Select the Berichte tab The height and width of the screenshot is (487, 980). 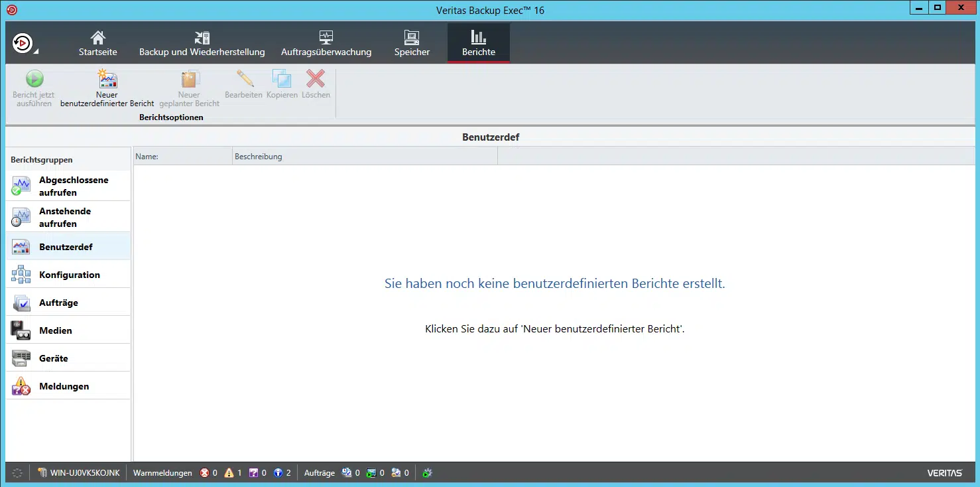click(x=479, y=44)
